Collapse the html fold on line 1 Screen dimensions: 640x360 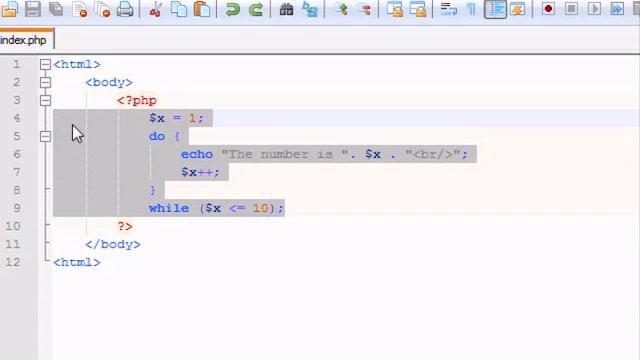[x=45, y=64]
